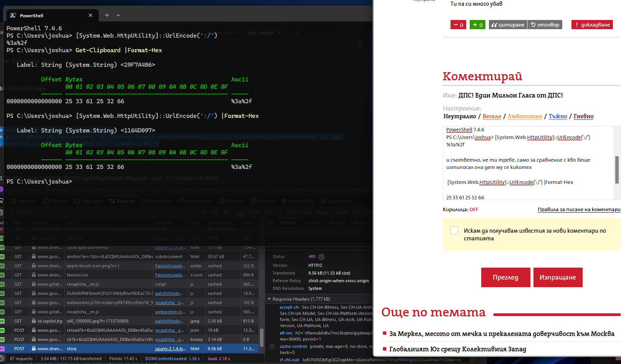
Task: Click lock icon on favicon.ico row
Action: [34, 275]
